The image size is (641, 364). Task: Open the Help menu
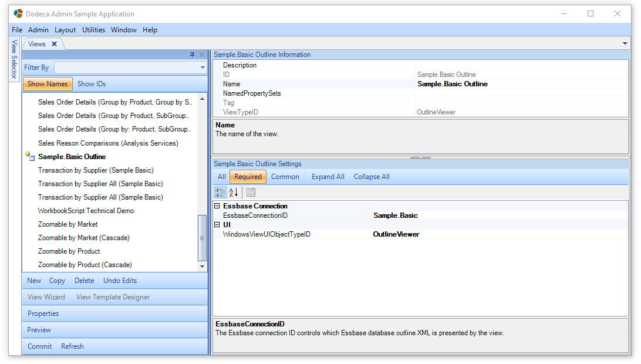(x=150, y=30)
